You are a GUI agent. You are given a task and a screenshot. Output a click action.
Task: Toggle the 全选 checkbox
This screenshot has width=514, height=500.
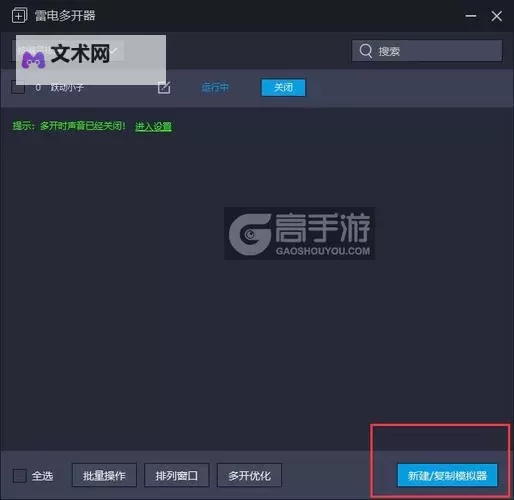20,476
